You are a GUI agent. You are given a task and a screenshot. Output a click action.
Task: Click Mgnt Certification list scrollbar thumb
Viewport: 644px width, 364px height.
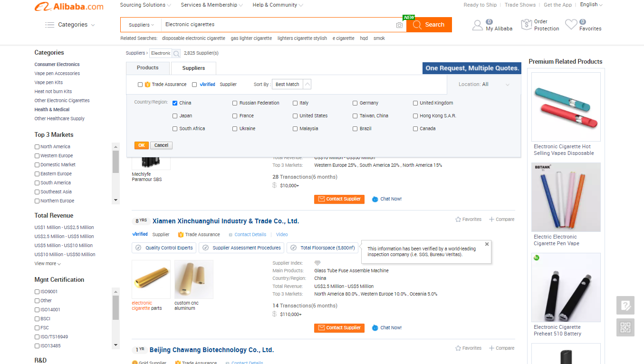coord(115,307)
